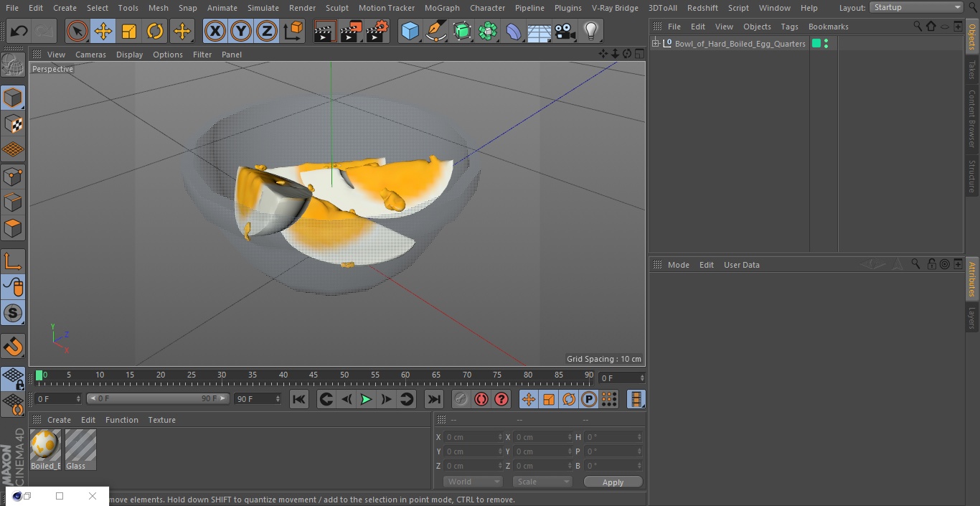Toggle X axis lock
The image size is (980, 506).
(215, 31)
